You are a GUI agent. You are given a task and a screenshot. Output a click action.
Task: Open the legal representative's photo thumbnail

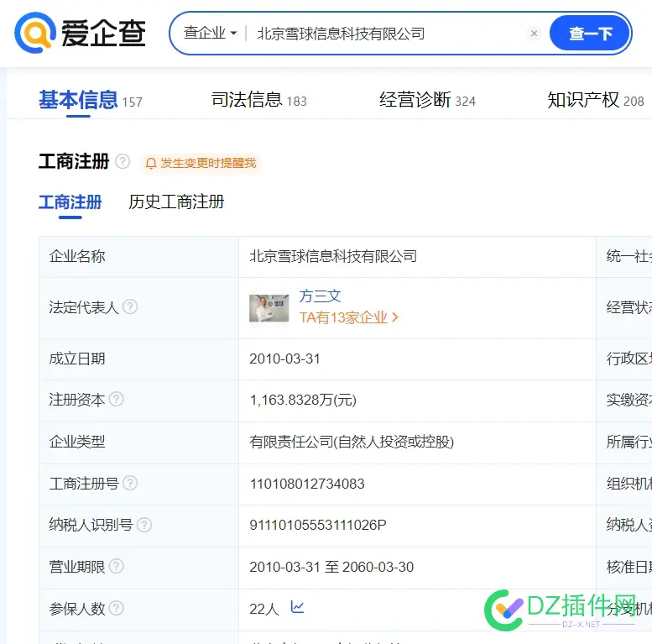point(269,308)
